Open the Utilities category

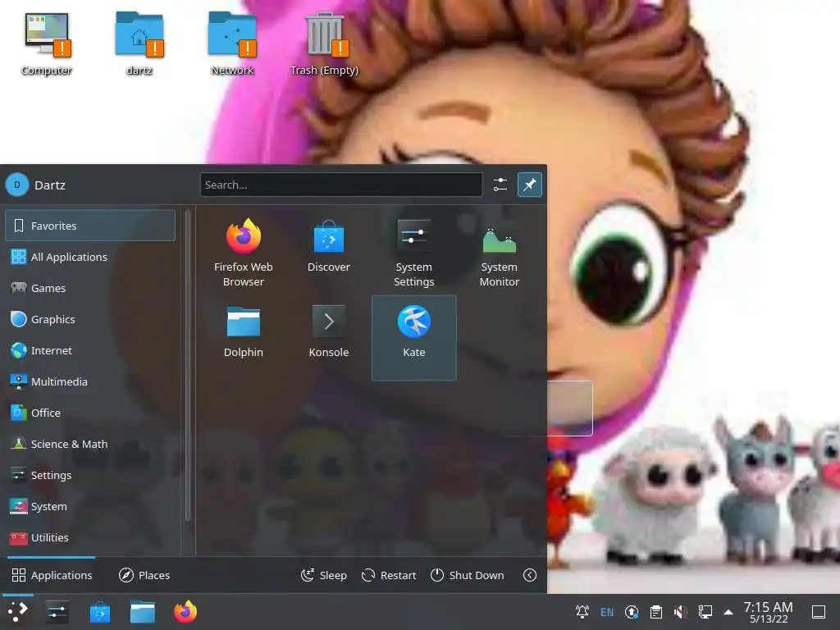click(90, 537)
